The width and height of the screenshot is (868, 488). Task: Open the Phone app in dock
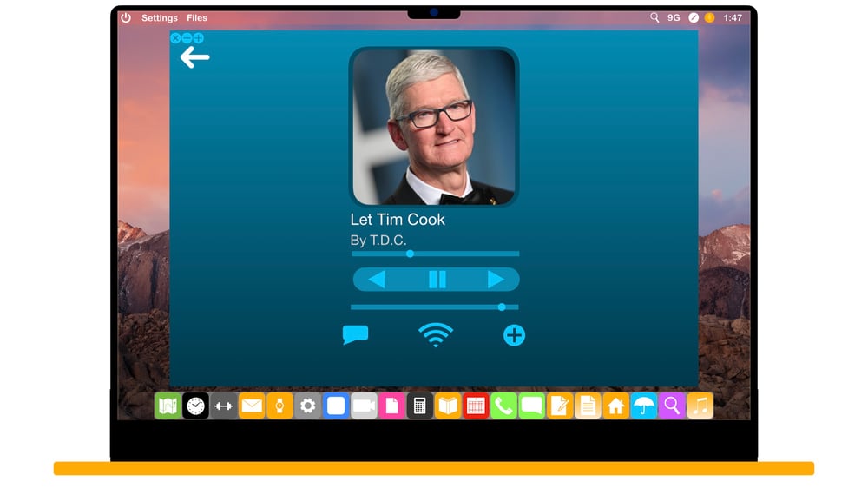(x=503, y=406)
